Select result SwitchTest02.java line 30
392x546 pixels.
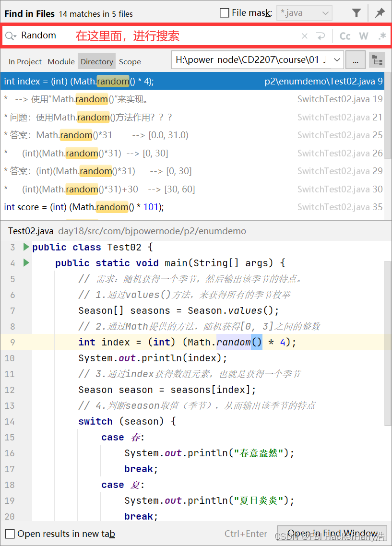click(192, 189)
